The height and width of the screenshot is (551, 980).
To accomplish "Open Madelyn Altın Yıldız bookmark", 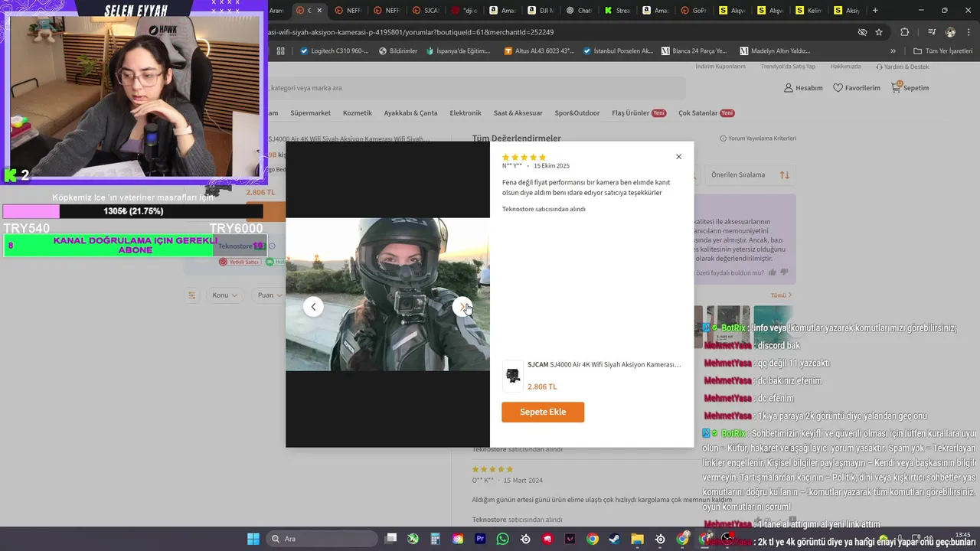I will 775,51.
